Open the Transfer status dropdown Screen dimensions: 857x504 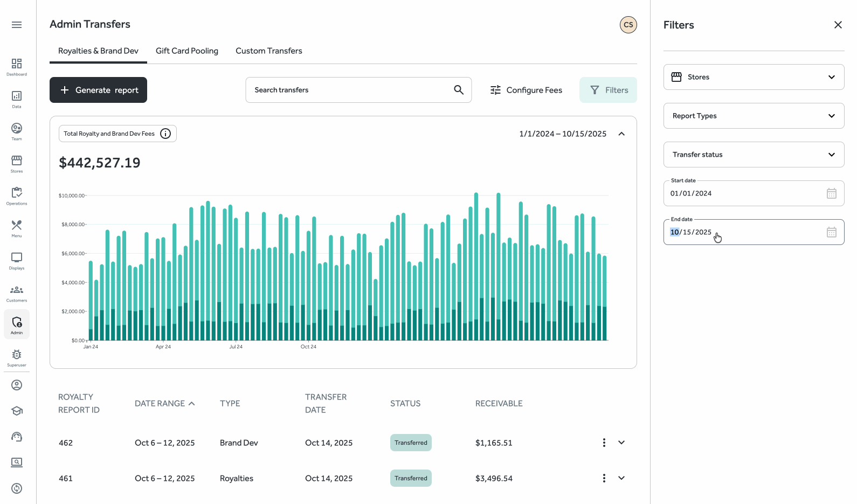(754, 155)
